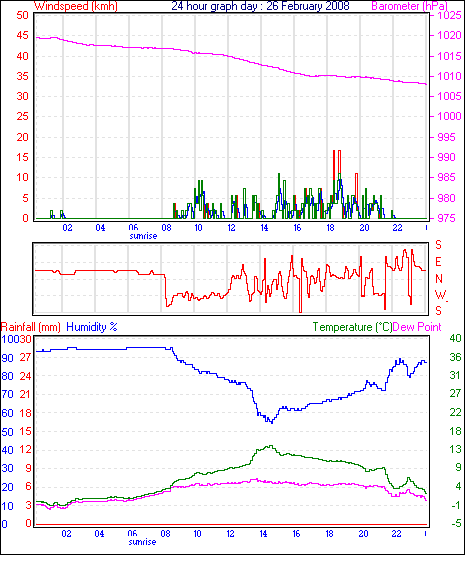
Task: Click the N wind direction label
Action: [x=439, y=279]
